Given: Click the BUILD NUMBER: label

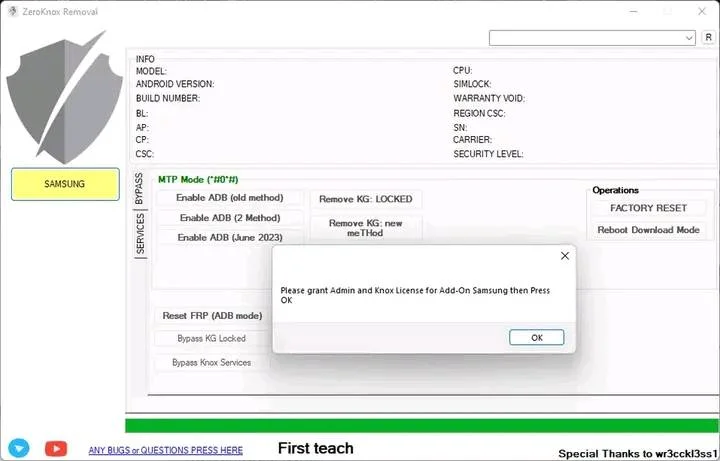Looking at the screenshot, I should point(168,98).
